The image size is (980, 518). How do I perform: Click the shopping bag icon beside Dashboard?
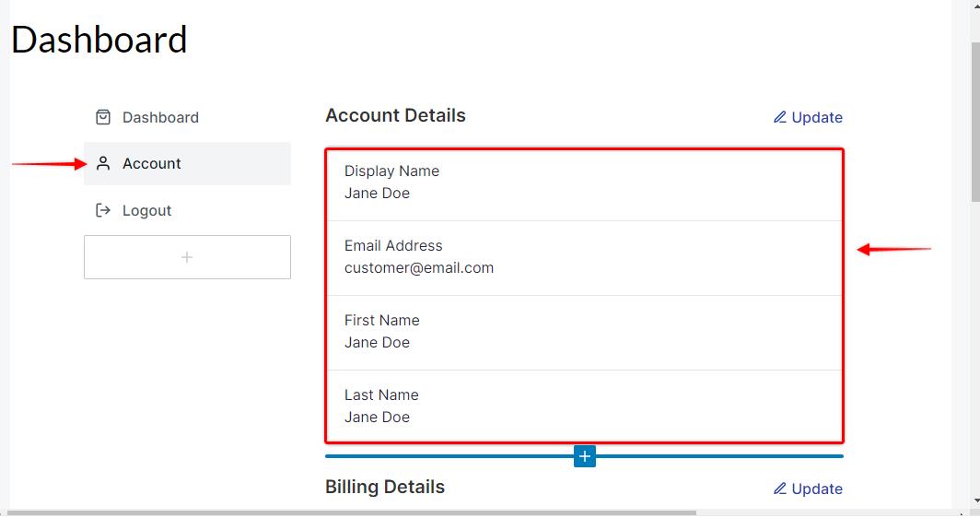click(103, 117)
